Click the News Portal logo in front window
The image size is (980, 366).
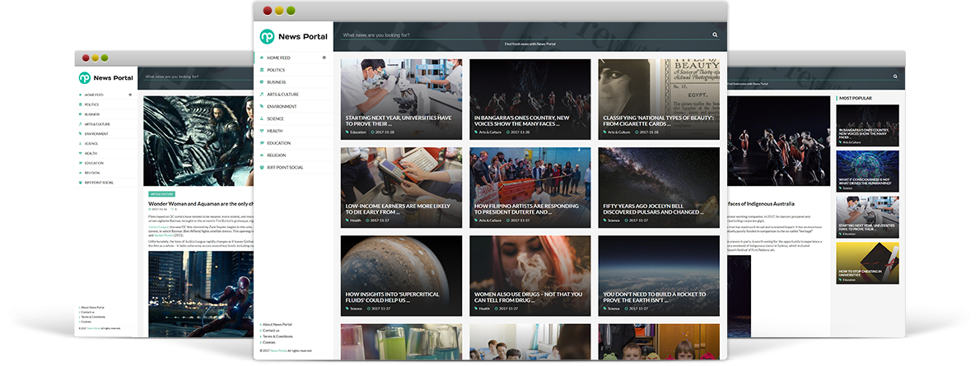pos(293,36)
